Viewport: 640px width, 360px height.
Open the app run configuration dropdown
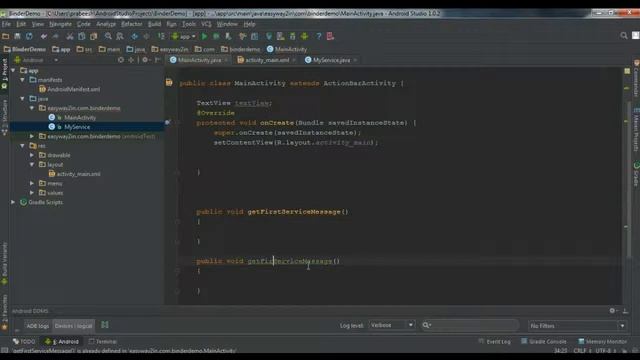184,36
